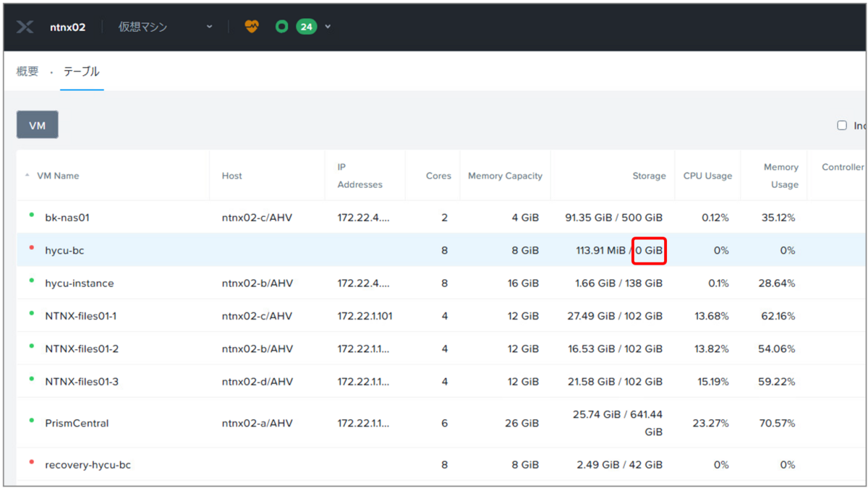Click red status dot of recovery-hycu-bc

pos(31,462)
